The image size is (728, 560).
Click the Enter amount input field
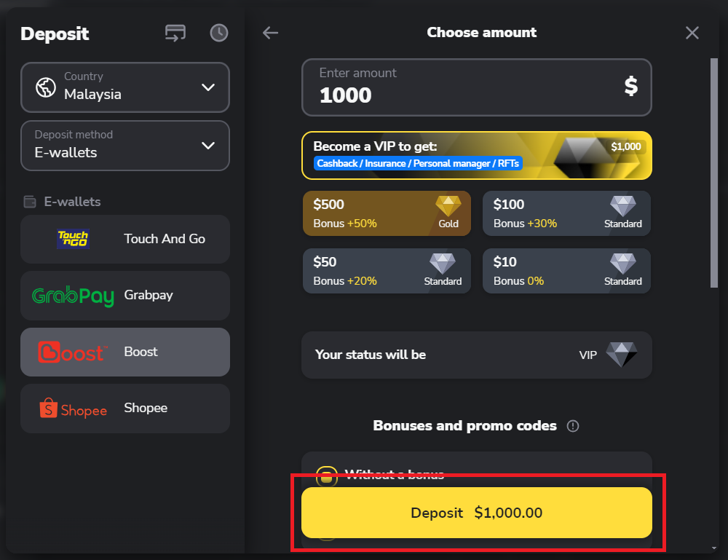click(466, 87)
